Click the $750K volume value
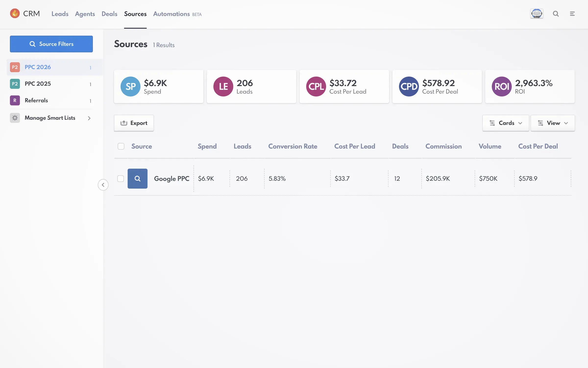 click(488, 178)
